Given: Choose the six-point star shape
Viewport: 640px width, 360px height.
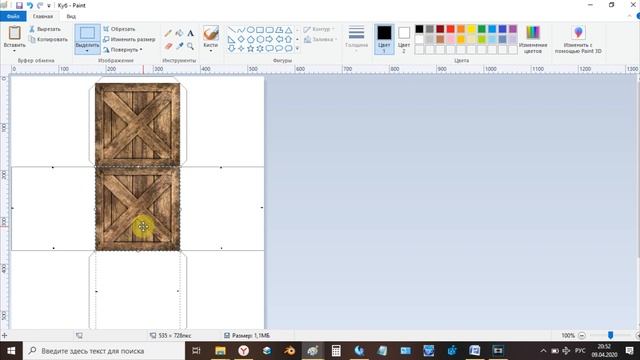Looking at the screenshot, I should 260,49.
